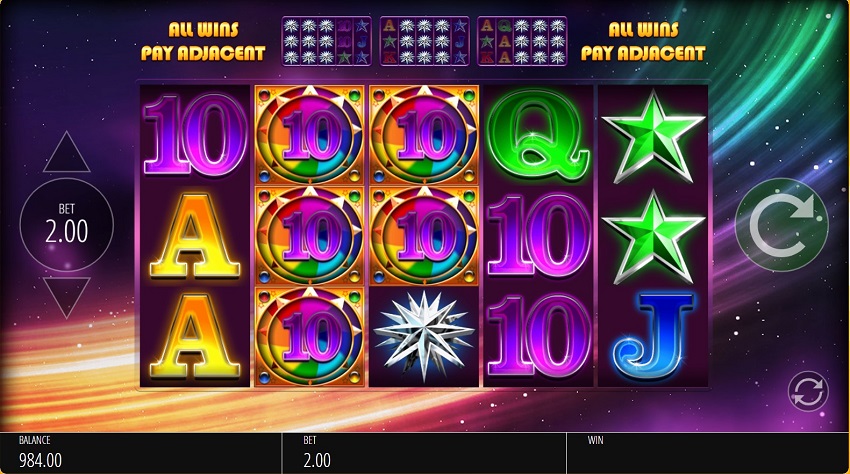Select the white starburst wild symbol
Viewport: 850px width, 474px height.
pos(423,336)
